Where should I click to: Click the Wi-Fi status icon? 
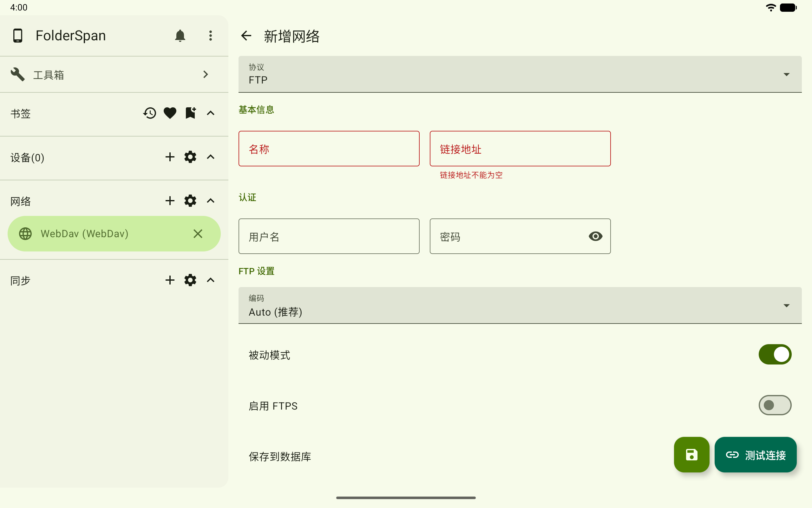771,7
